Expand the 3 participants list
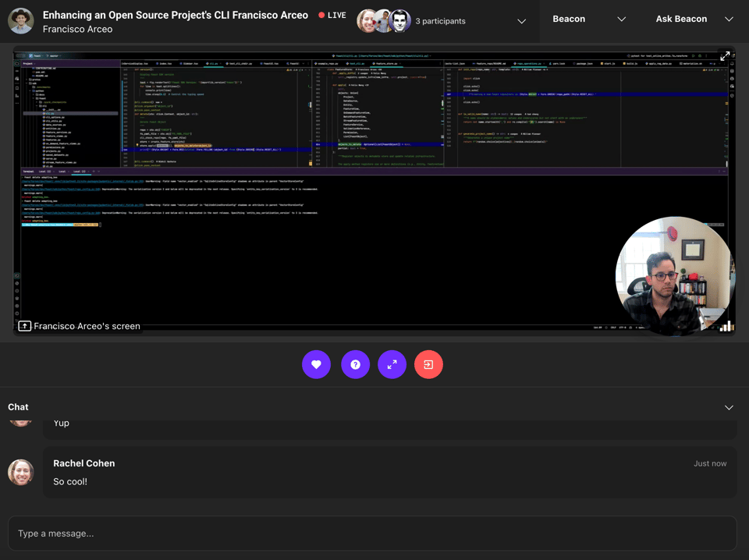 click(x=521, y=21)
